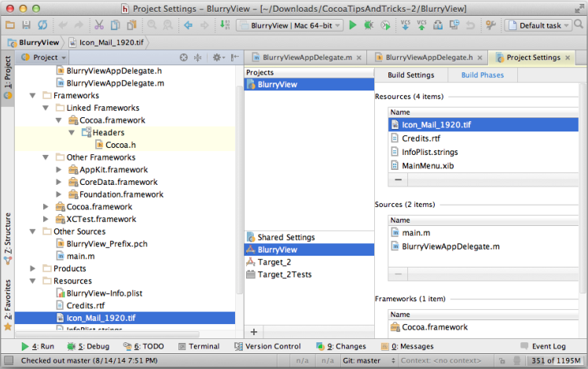Click the VCS commit changes icon
588x369 pixels.
[421, 25]
